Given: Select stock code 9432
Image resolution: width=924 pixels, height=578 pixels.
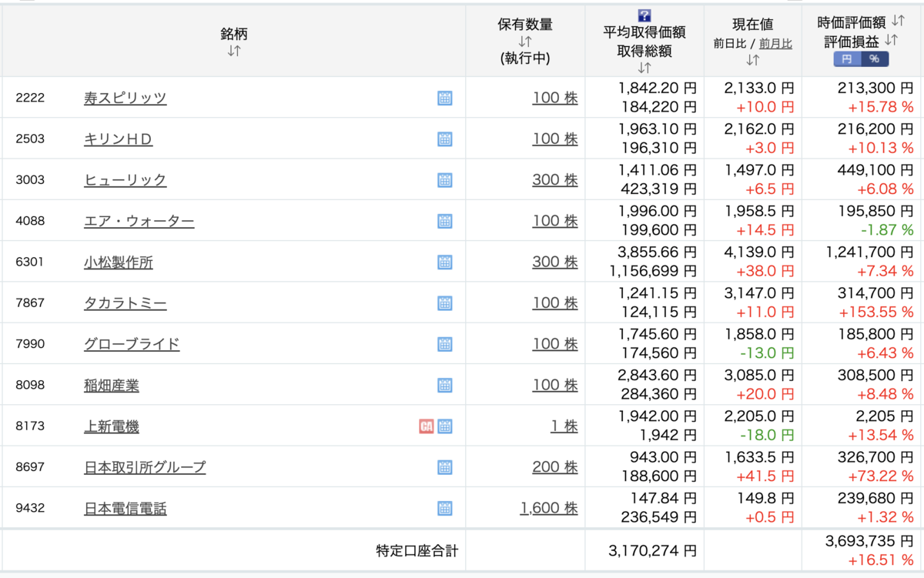Looking at the screenshot, I should (x=30, y=508).
